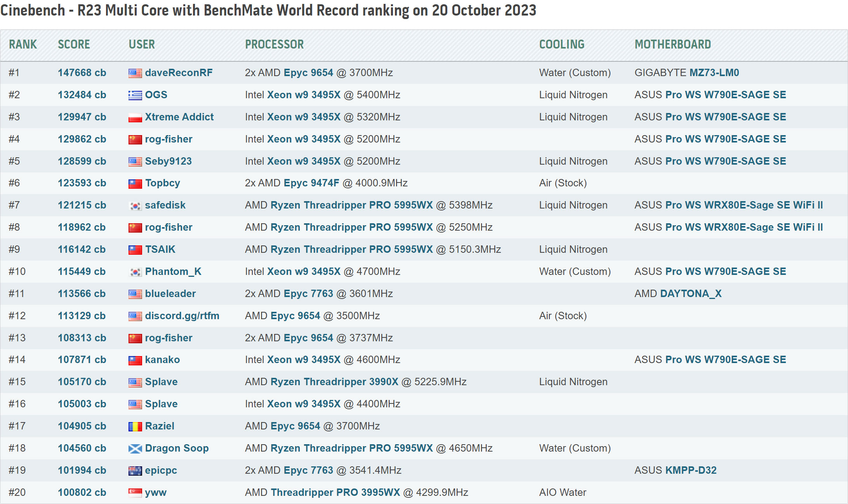Click the US flag beside daveReconRF

click(x=135, y=73)
